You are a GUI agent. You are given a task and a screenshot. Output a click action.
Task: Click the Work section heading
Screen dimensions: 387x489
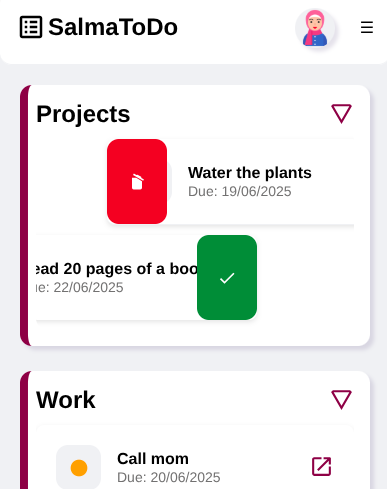pyautogui.click(x=66, y=400)
